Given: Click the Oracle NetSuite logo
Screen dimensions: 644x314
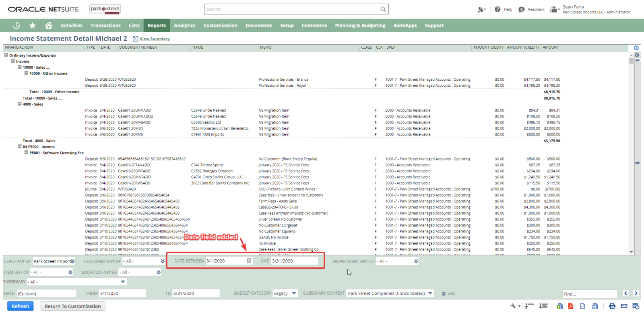Looking at the screenshot, I should (43, 9).
